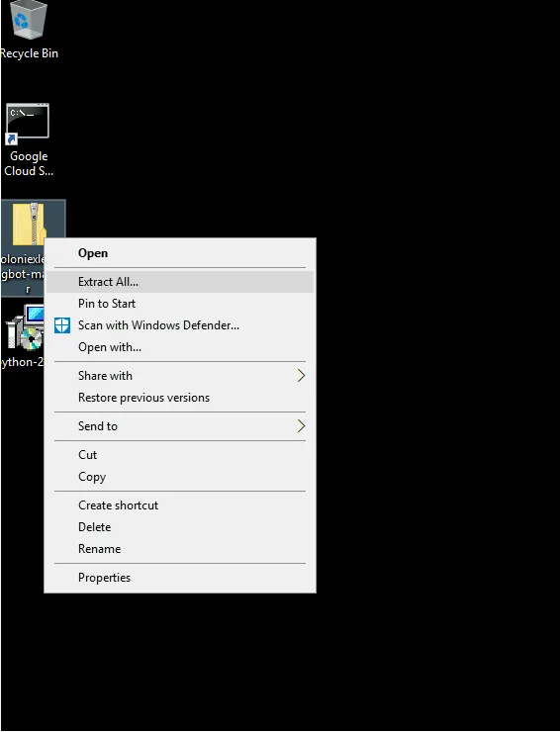The height and width of the screenshot is (732, 560).
Task: Choose Rename from the context menu
Action: pos(180,549)
